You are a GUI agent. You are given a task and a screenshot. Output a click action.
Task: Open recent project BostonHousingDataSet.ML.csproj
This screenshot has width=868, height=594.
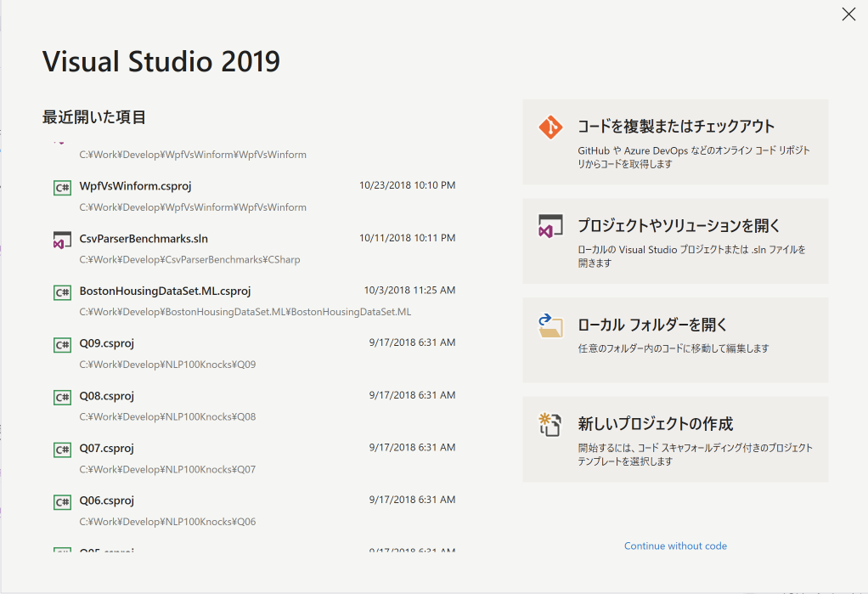tap(254, 301)
